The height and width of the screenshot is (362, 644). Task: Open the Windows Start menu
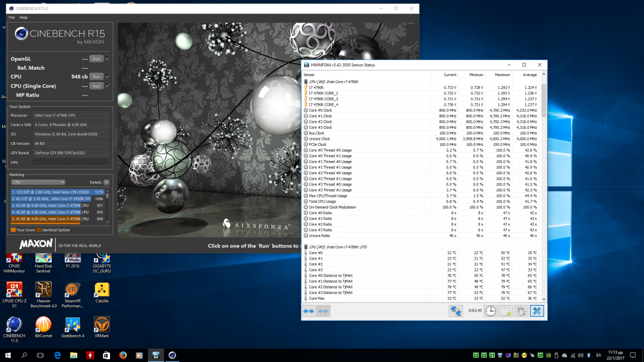[x=8, y=355]
